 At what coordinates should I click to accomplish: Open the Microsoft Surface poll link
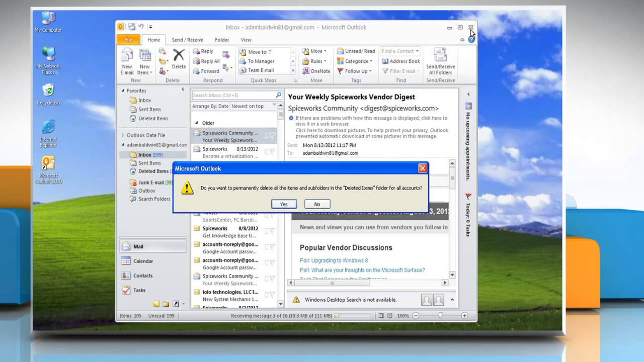point(362,270)
